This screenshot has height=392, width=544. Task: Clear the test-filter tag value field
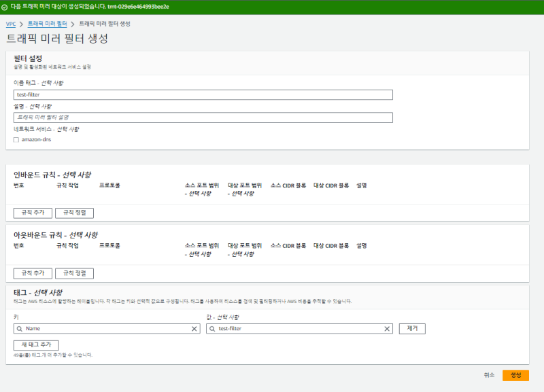(x=388, y=329)
